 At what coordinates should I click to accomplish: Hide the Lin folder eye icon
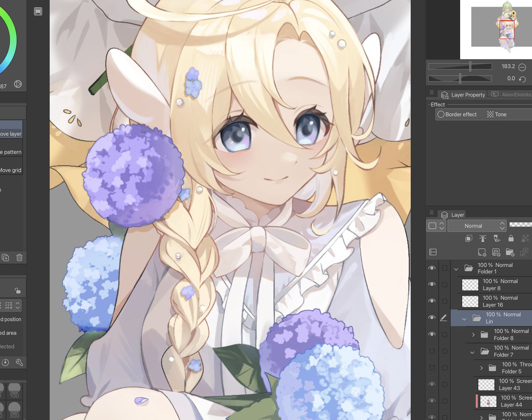432,318
